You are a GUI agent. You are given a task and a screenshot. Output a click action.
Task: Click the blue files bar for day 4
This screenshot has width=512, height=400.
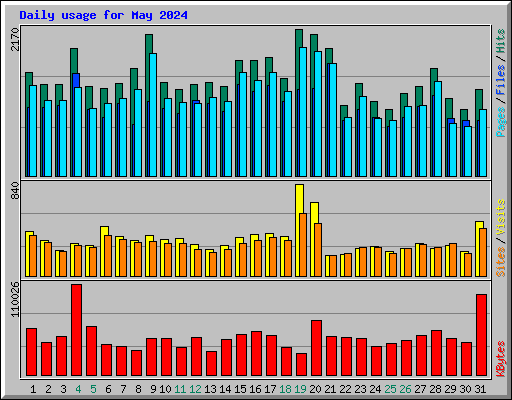pos(76,80)
